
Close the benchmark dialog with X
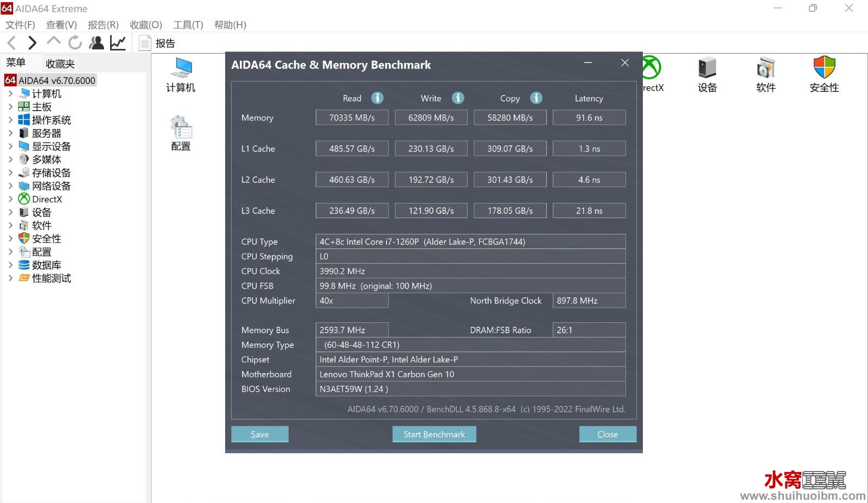[625, 63]
